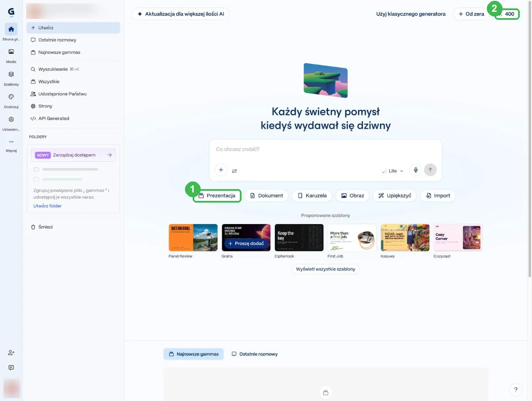This screenshot has width=532, height=401.
Task: Select the Prezentacja format chip
Action: [x=217, y=195]
